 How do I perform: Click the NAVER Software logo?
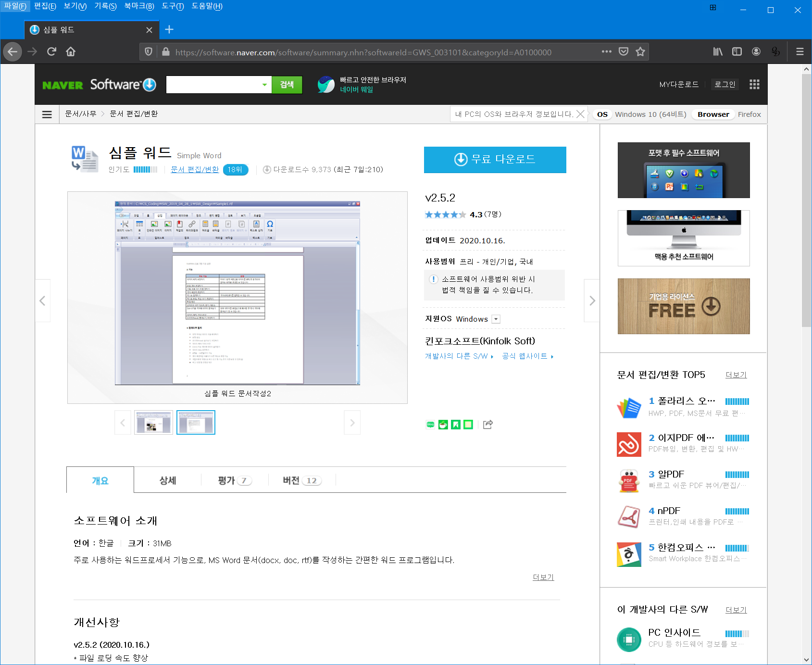pyautogui.click(x=100, y=85)
